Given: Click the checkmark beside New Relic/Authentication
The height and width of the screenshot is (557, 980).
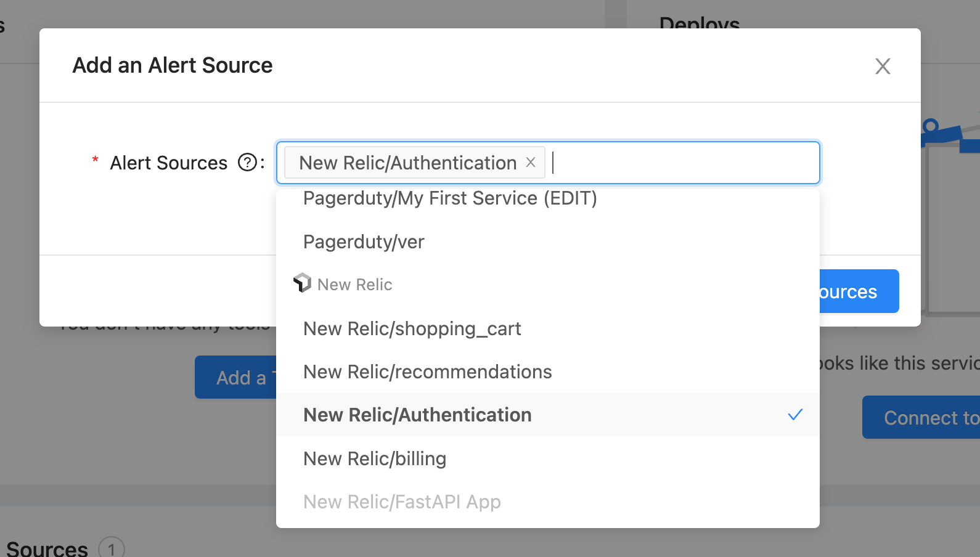Looking at the screenshot, I should (795, 415).
